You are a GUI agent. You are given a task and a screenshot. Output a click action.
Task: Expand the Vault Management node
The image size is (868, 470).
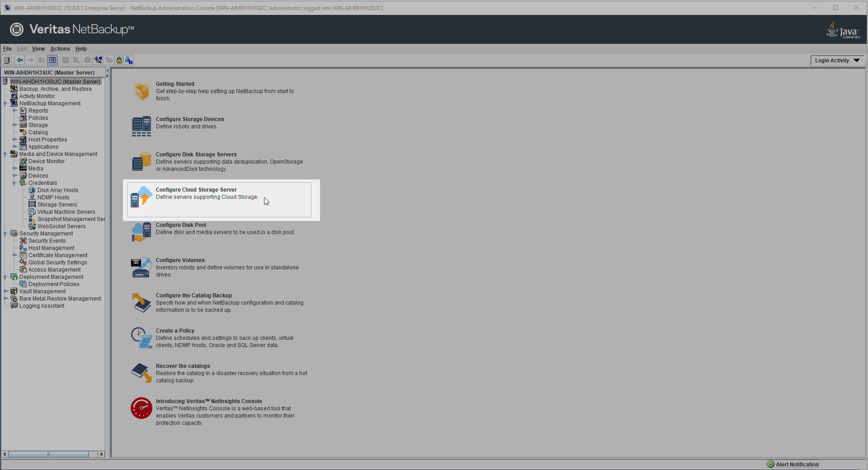point(5,291)
